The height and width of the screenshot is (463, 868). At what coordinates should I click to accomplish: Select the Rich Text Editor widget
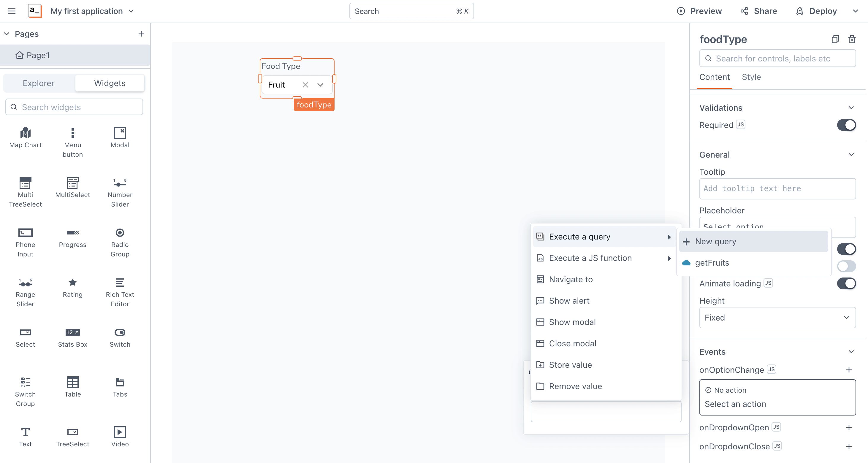pyautogui.click(x=120, y=292)
